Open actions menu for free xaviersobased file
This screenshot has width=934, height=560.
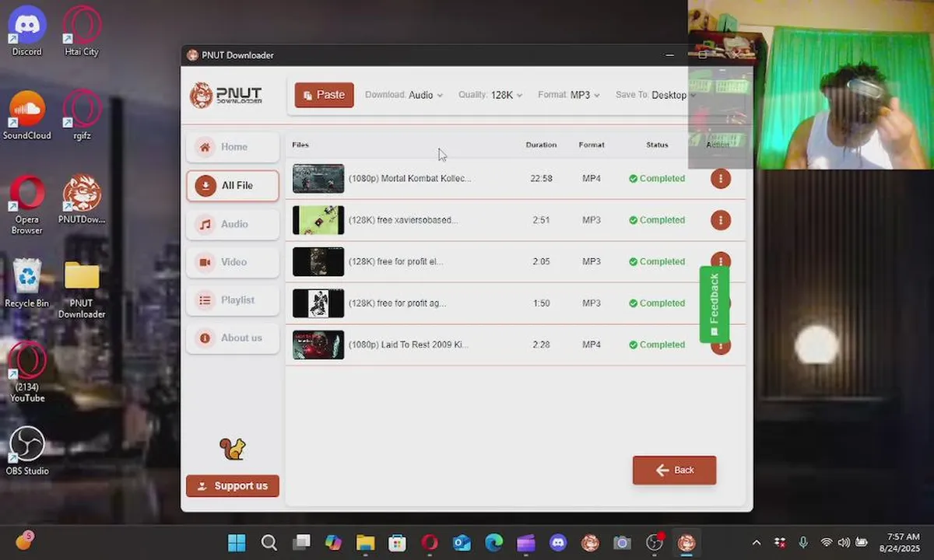coord(721,220)
